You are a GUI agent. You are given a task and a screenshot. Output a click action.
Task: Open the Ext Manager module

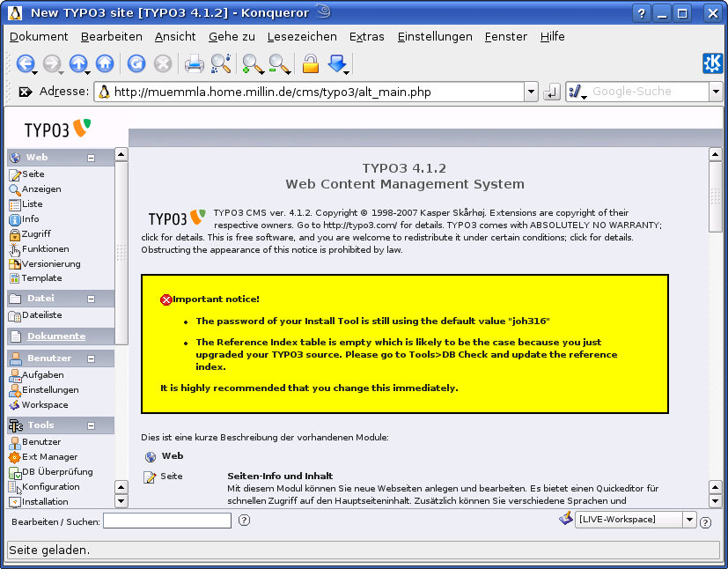click(x=43, y=457)
